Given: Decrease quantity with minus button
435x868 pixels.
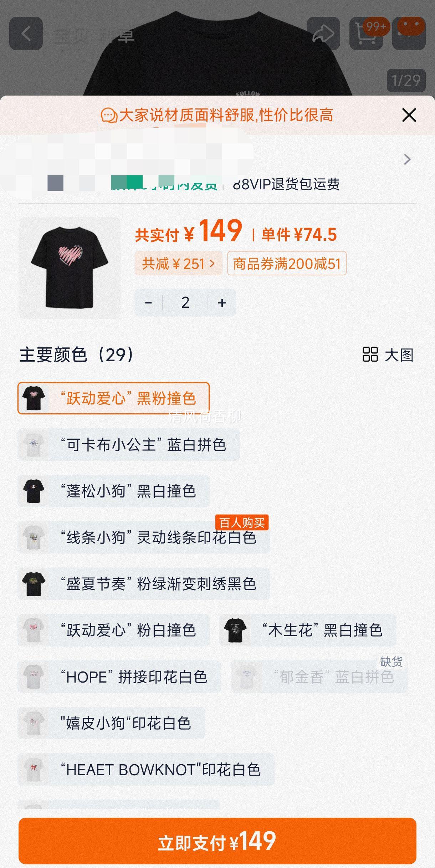Looking at the screenshot, I should [x=149, y=302].
